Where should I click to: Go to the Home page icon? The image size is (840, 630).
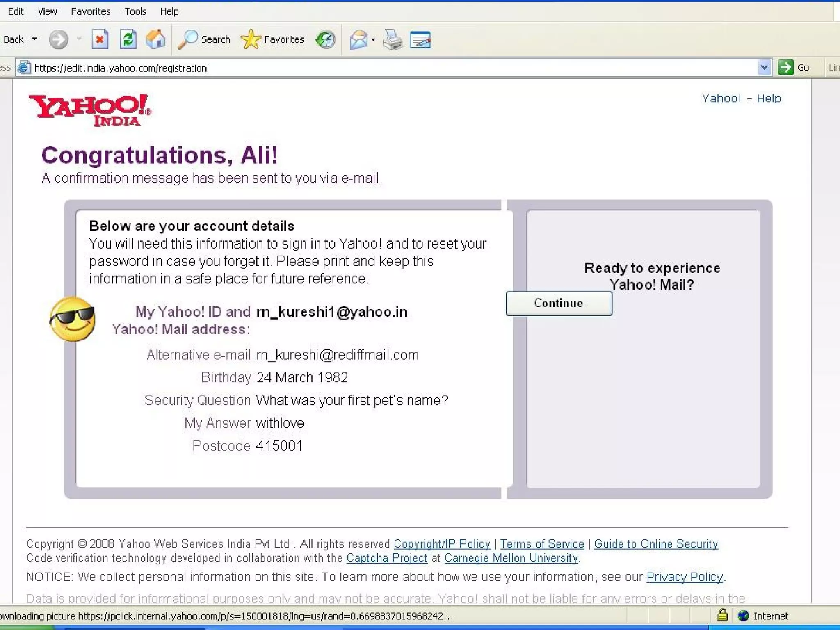155,40
